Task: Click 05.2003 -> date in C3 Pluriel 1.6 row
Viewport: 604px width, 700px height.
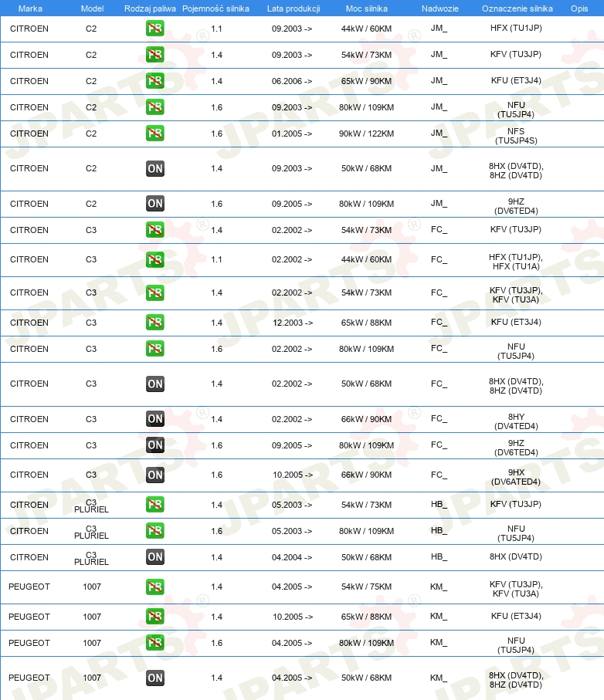Action: point(292,531)
